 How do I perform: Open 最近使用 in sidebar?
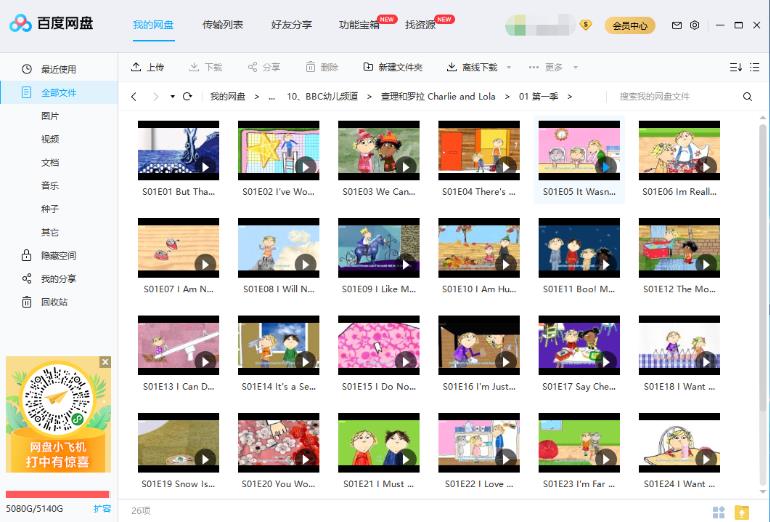[x=59, y=69]
